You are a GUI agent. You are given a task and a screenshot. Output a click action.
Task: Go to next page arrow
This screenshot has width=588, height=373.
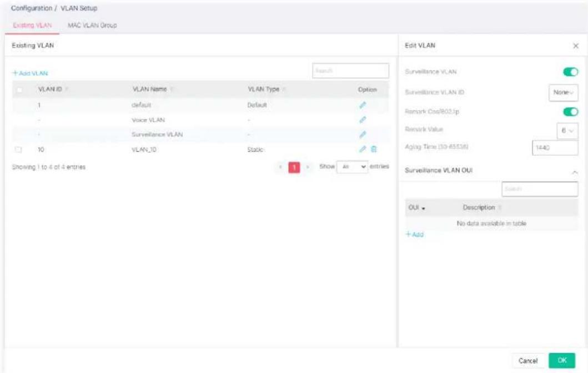pos(308,167)
